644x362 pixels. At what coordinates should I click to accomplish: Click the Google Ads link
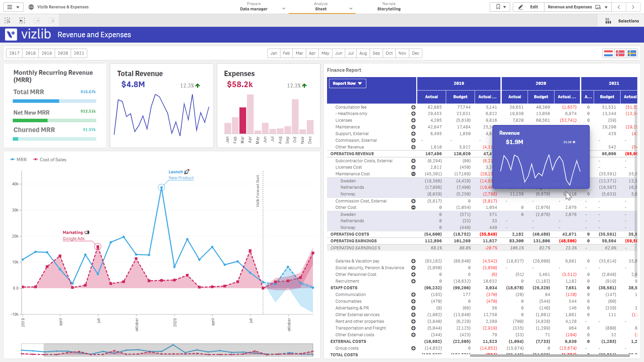pos(73,239)
